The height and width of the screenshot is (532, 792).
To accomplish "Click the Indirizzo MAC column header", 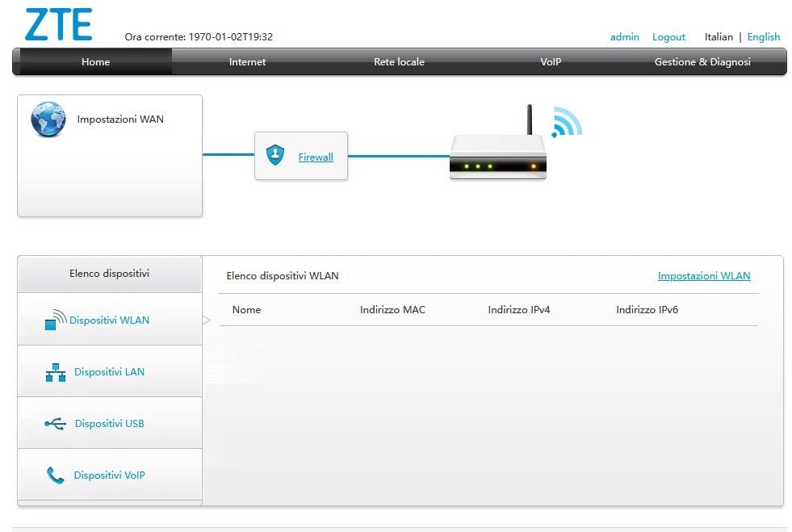I will [x=392, y=310].
